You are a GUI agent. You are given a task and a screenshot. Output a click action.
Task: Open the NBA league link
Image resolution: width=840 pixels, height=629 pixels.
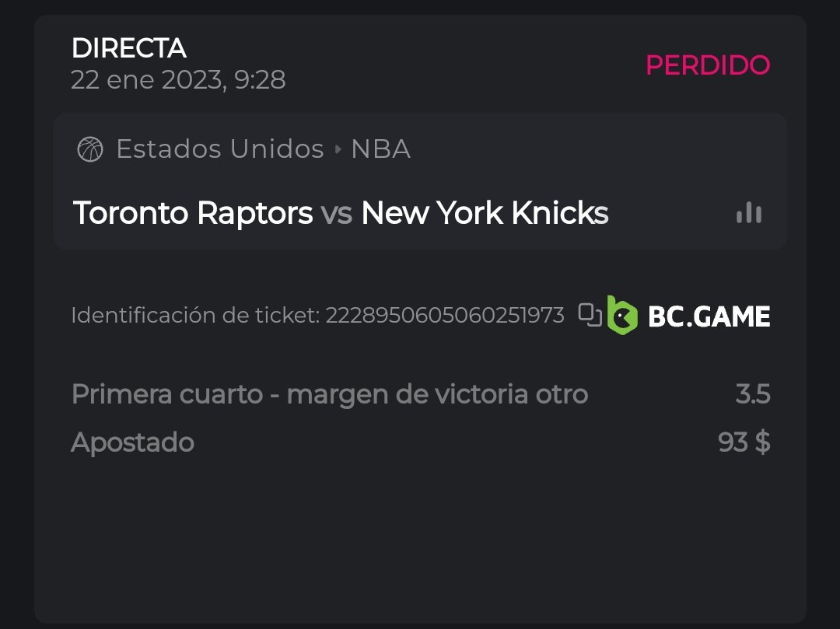(x=380, y=149)
